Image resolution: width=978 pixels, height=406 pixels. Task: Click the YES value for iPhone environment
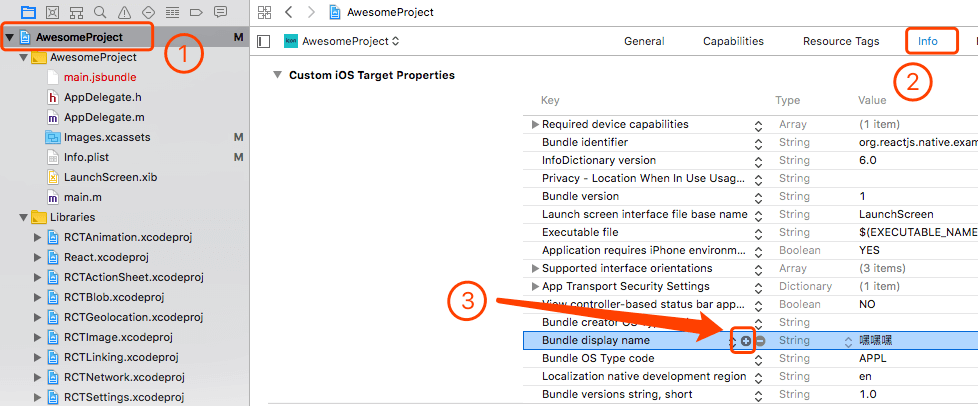tap(869, 250)
